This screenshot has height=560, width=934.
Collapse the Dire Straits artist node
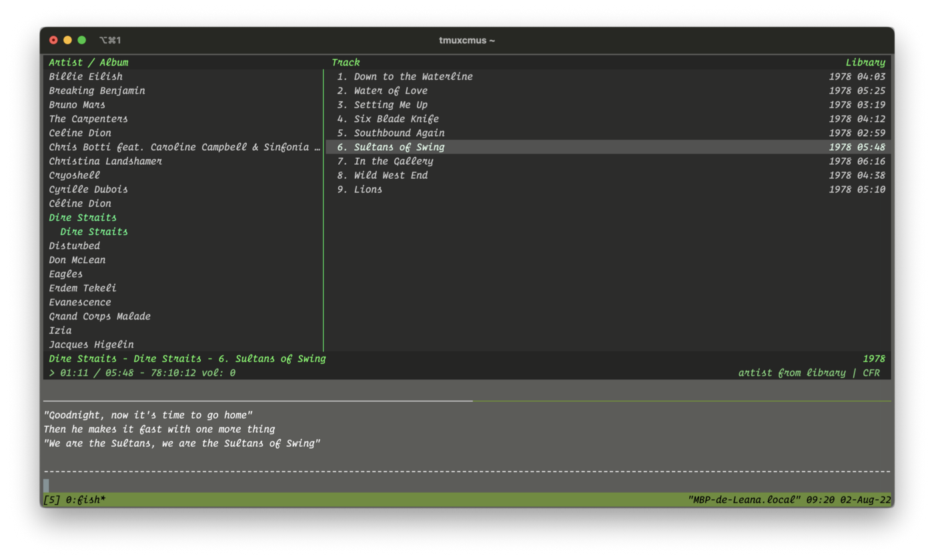coord(83,217)
